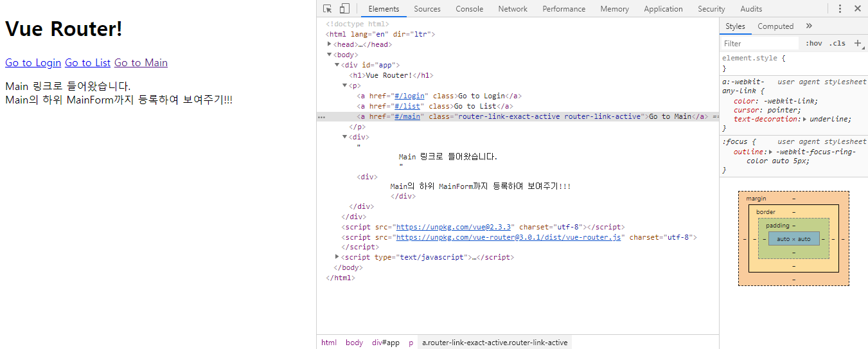Select the doctype html row
868x349 pixels.
click(357, 24)
